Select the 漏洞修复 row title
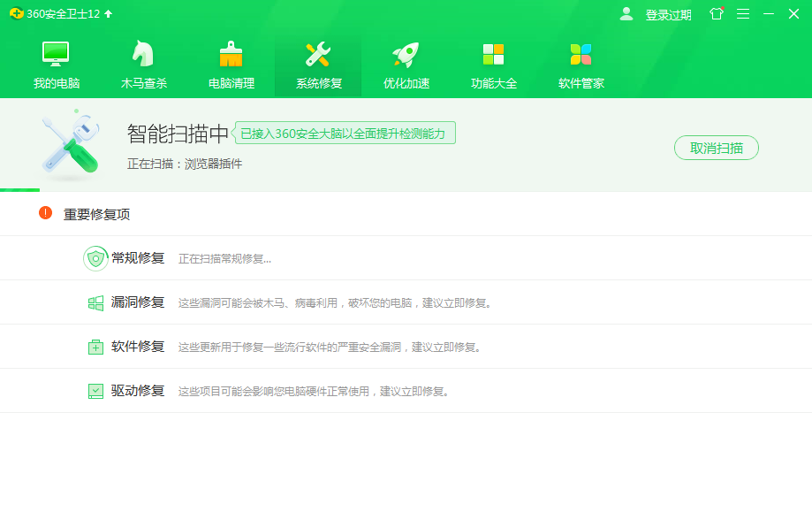 138,302
